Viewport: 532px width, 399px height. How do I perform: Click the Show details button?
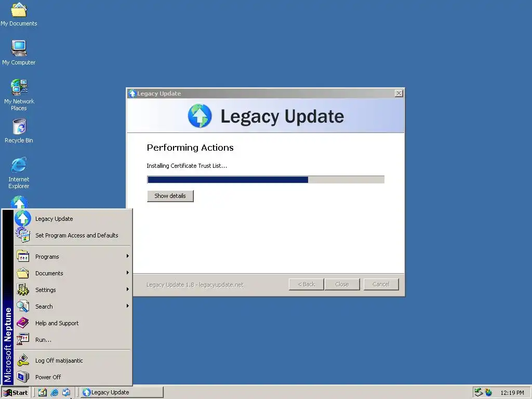click(x=170, y=196)
